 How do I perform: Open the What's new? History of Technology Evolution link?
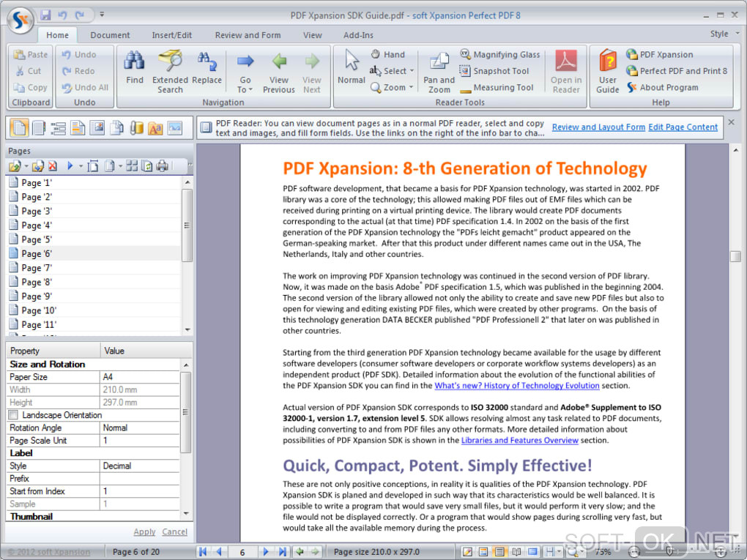(x=517, y=385)
